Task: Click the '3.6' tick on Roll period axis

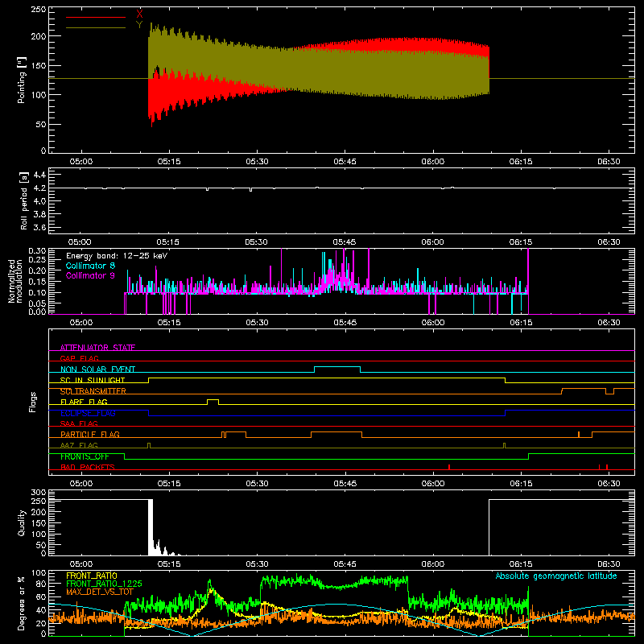Action: (39, 227)
